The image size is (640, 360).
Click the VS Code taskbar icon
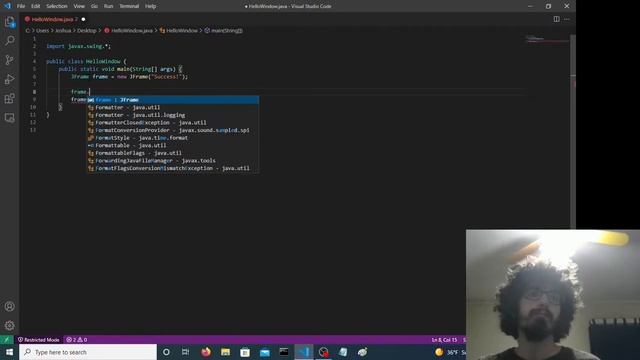coord(304,352)
